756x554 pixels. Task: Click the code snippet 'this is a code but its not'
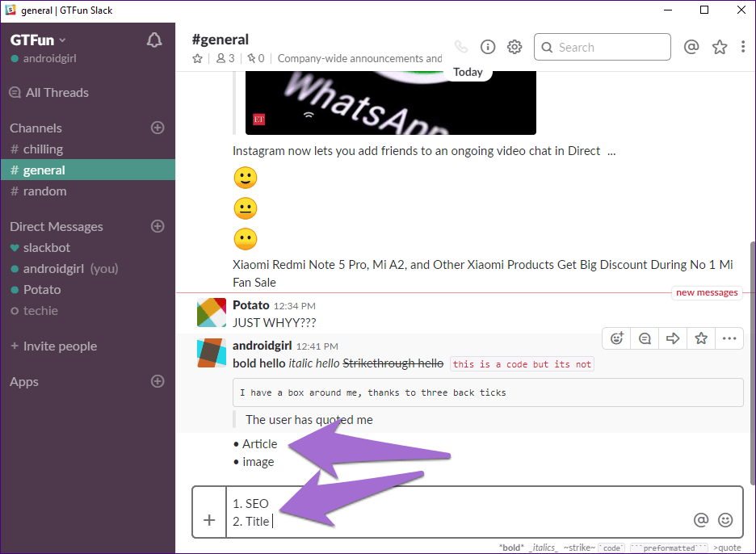(x=522, y=364)
